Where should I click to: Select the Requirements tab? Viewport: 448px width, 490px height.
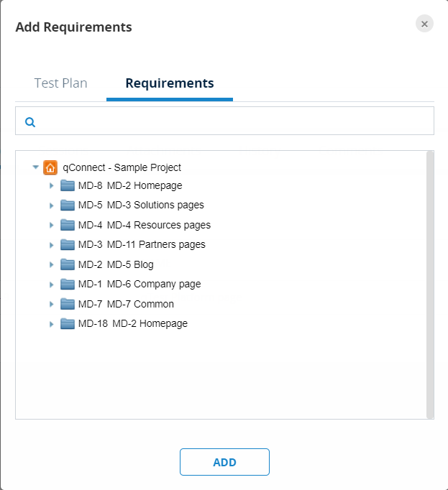[x=170, y=83]
